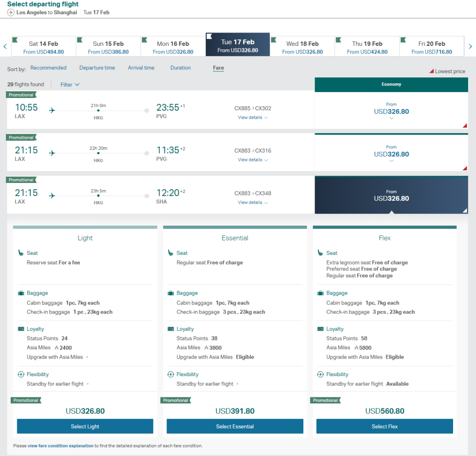Open view fare condition explanation link
Viewport: 476px width, 456px height.
pos(60,446)
